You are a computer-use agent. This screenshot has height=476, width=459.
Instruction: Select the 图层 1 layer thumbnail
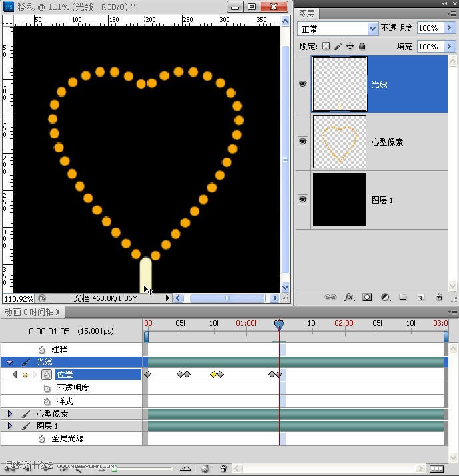(x=340, y=200)
